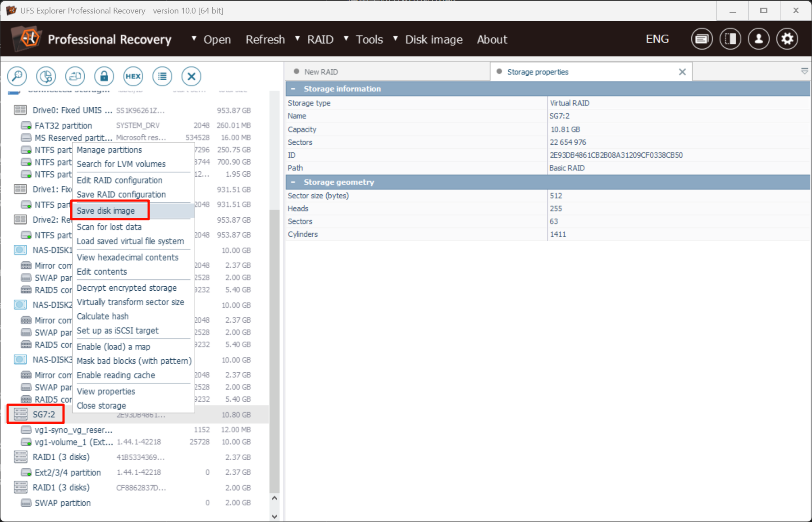The image size is (812, 522).
Task: Click the ENG language button
Action: click(657, 39)
